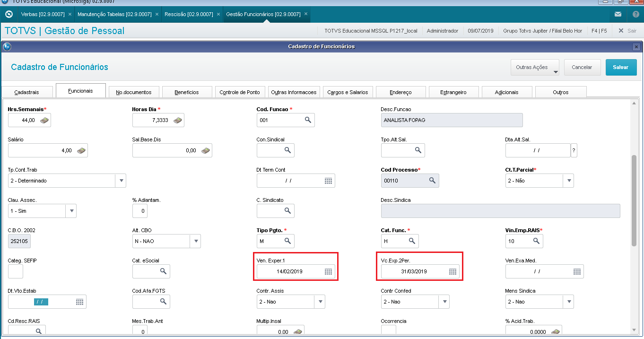Viewport: 644px width, 339px height.
Task: Switch to the Adicionais tab
Action: tap(507, 92)
